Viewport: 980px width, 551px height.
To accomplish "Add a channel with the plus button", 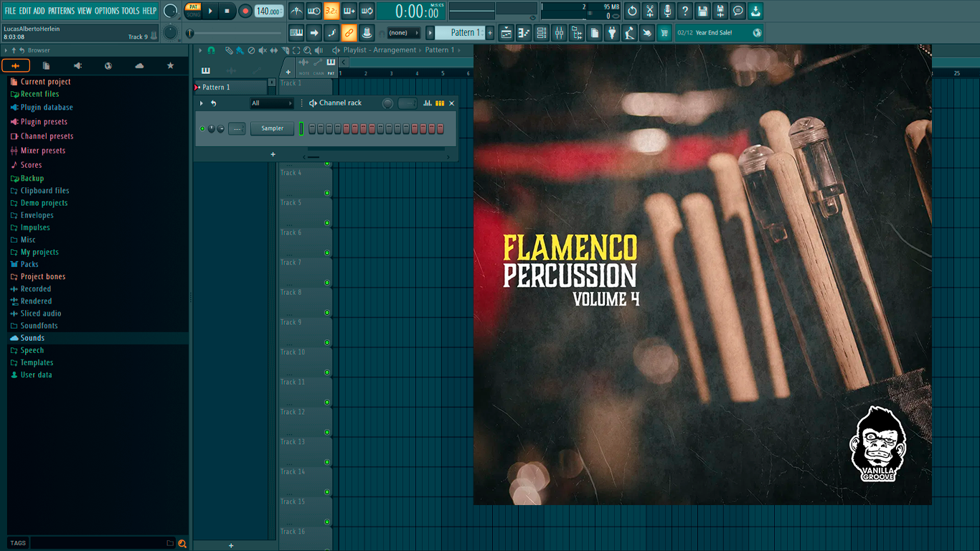I will (x=273, y=154).
